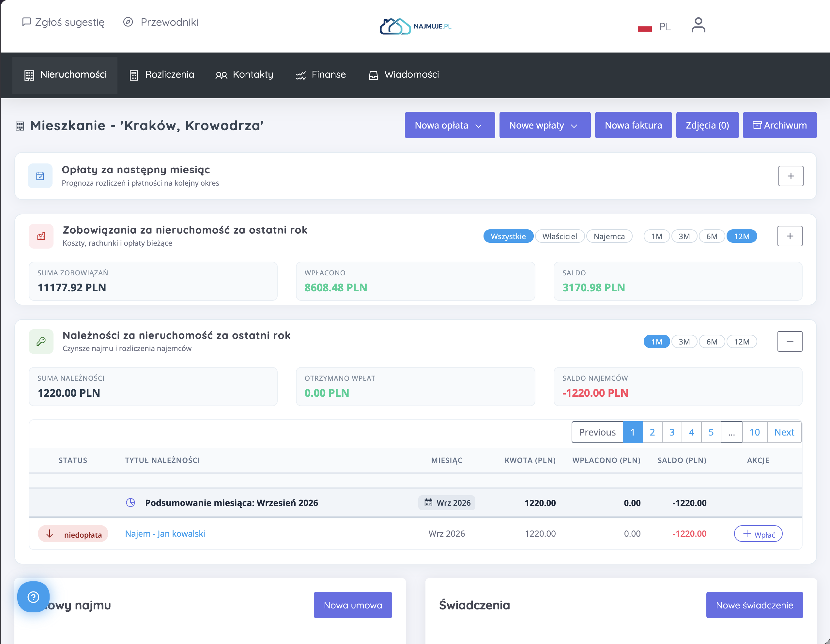Select the Najemca filter pill
Screen dimensions: 830x644
point(609,236)
